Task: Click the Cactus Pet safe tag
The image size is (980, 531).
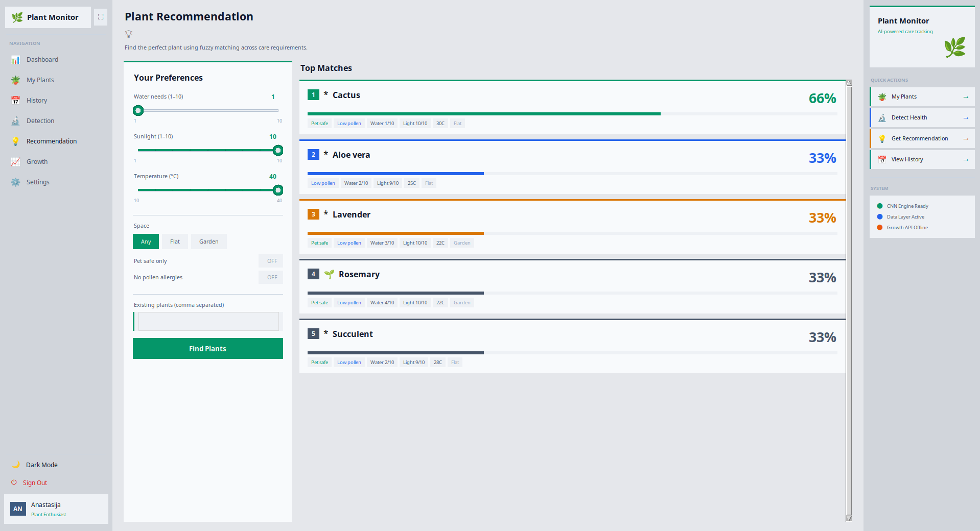Action: [320, 124]
